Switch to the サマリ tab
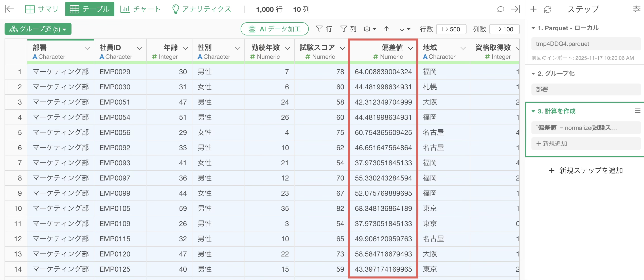 [x=42, y=9]
